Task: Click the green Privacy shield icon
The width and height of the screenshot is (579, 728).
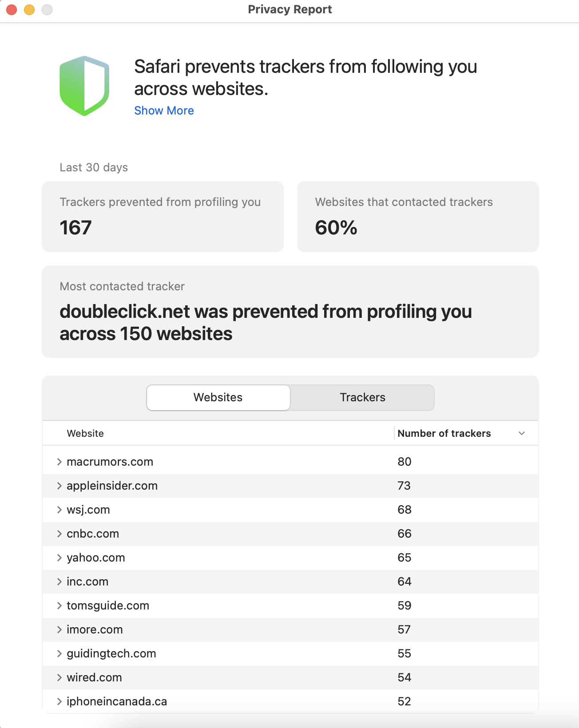Action: coord(84,86)
